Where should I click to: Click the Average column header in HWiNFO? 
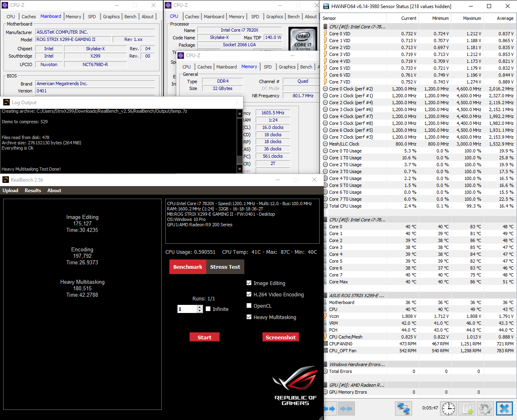(500, 18)
